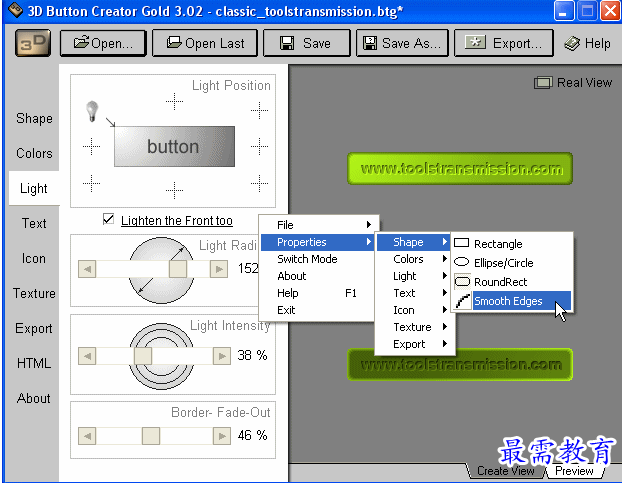Select Rectangle shape from submenu

(512, 243)
